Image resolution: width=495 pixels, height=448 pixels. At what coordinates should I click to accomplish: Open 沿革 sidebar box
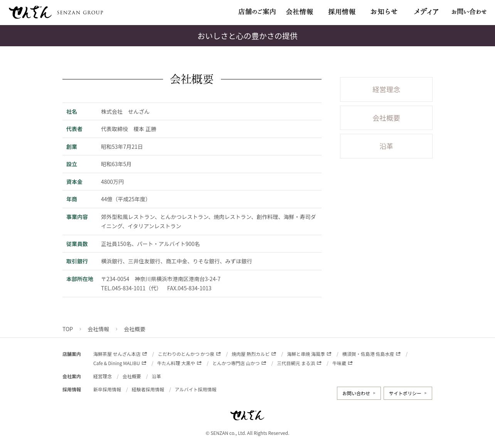386,146
